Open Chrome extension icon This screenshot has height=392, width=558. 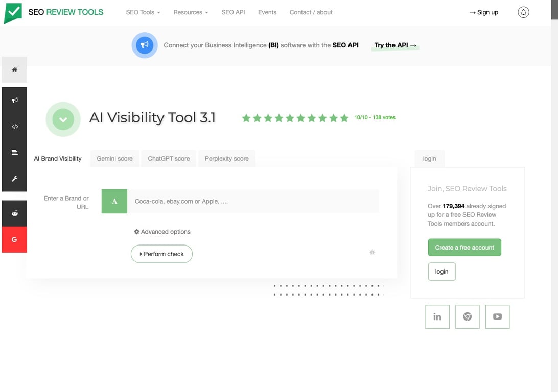pyautogui.click(x=467, y=316)
